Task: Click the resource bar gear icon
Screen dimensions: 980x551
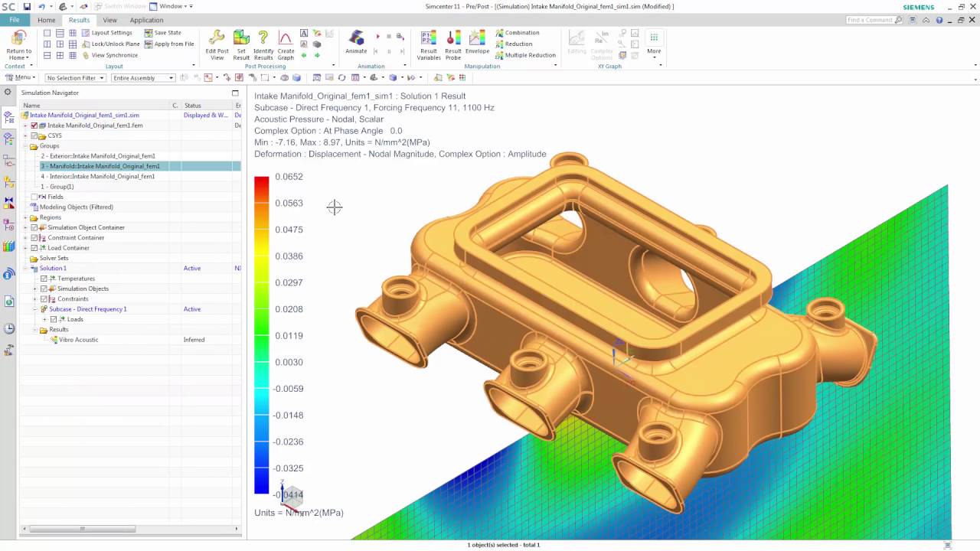Action: 8,92
